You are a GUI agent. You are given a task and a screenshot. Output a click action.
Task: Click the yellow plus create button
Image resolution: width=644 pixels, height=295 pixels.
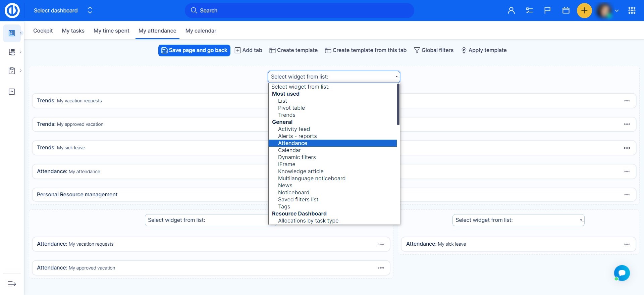(x=584, y=11)
